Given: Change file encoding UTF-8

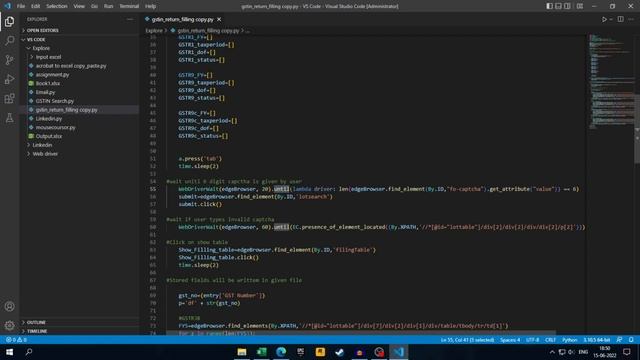Looking at the screenshot, I should point(532,340).
